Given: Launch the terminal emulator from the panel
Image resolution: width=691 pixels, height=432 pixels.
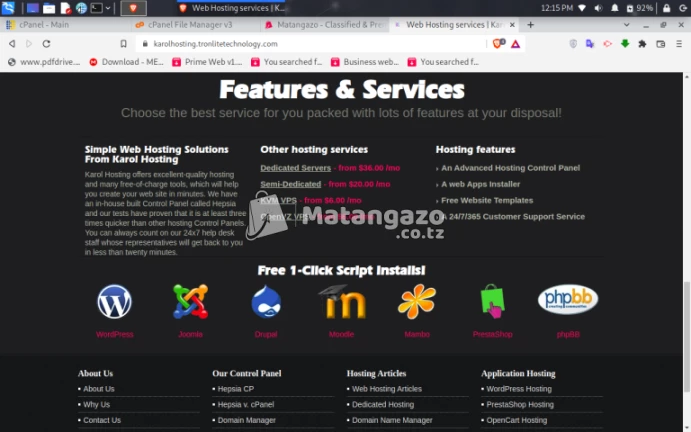Looking at the screenshot, I should (x=96, y=8).
